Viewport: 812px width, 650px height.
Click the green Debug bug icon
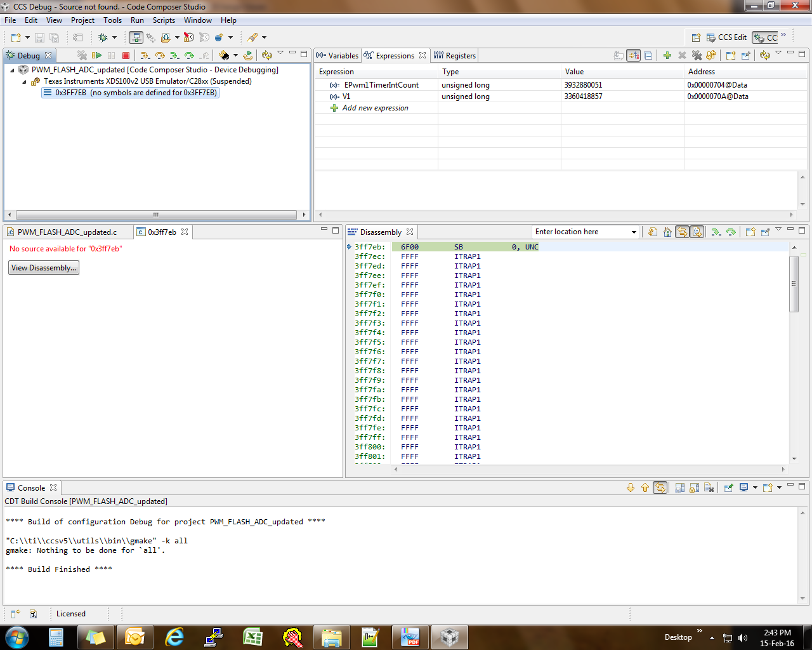point(103,37)
